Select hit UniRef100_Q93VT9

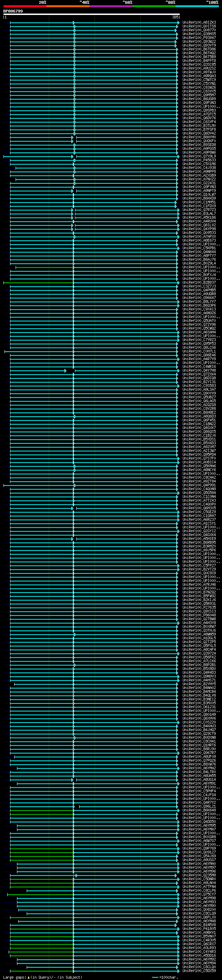[x=199, y=45]
